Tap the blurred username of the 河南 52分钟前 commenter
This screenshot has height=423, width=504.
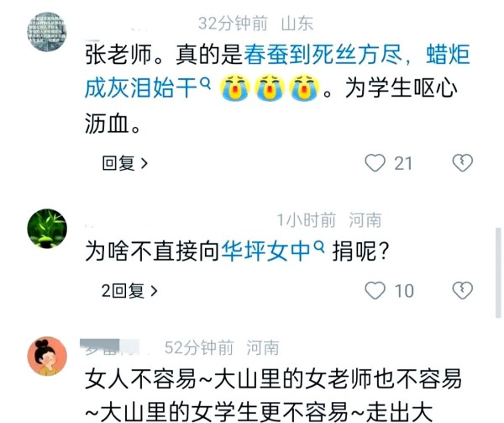tap(109, 347)
